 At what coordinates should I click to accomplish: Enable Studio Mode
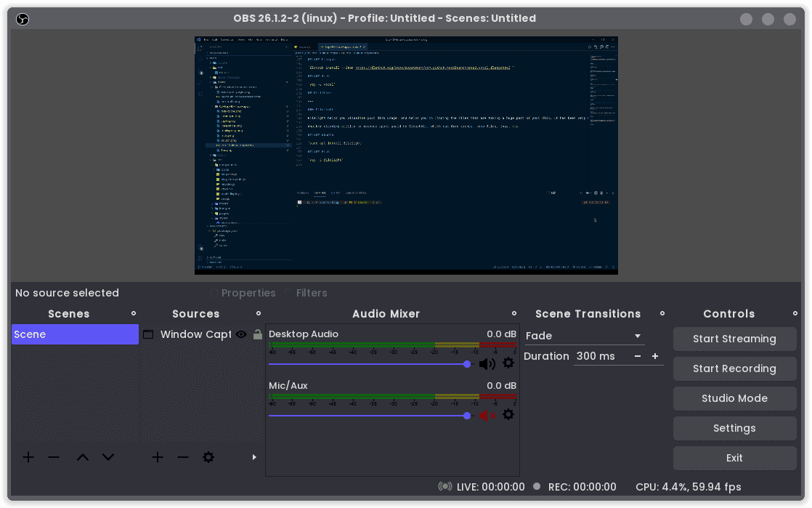(x=734, y=399)
